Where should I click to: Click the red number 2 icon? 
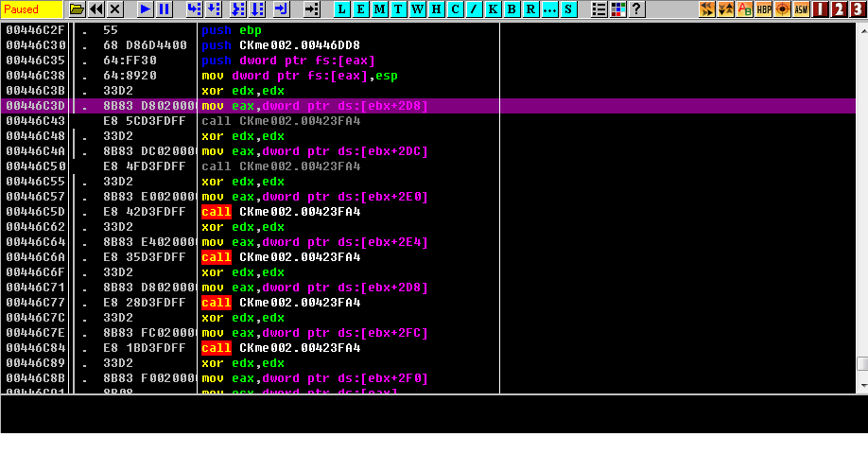pos(839,9)
